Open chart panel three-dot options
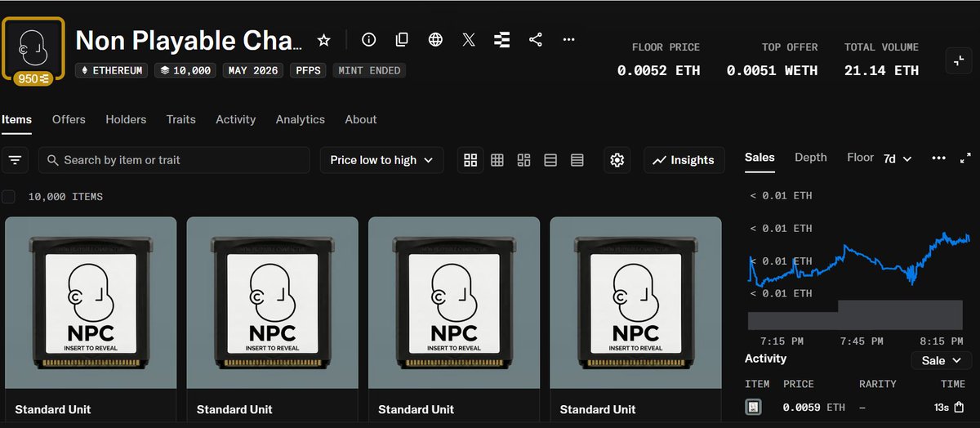Image resolution: width=980 pixels, height=428 pixels. point(938,158)
